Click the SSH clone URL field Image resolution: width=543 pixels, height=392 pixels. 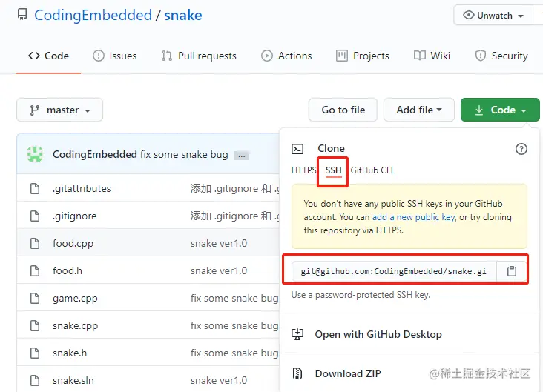(x=394, y=271)
